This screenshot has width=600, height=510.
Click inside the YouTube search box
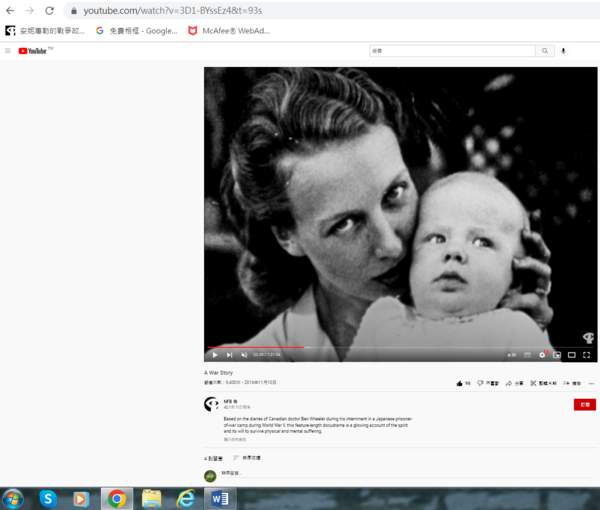pos(452,51)
